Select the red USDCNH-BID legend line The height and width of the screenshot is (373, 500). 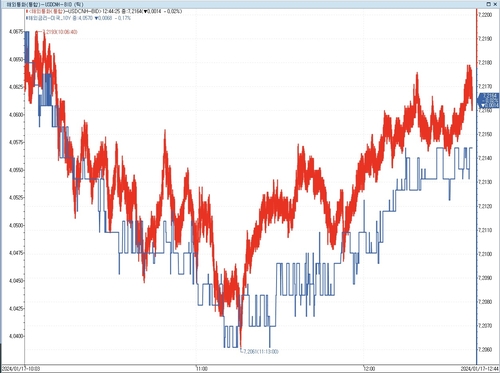(x=104, y=11)
